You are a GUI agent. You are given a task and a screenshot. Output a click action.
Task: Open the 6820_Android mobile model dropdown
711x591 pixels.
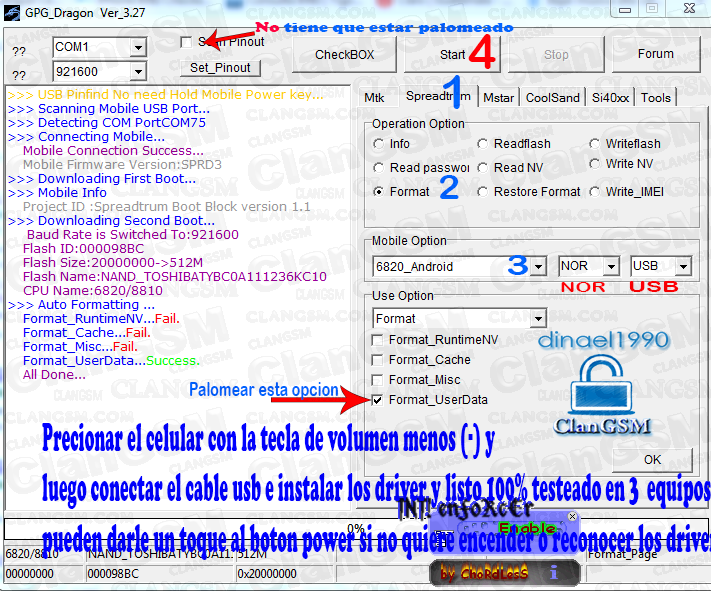[538, 267]
